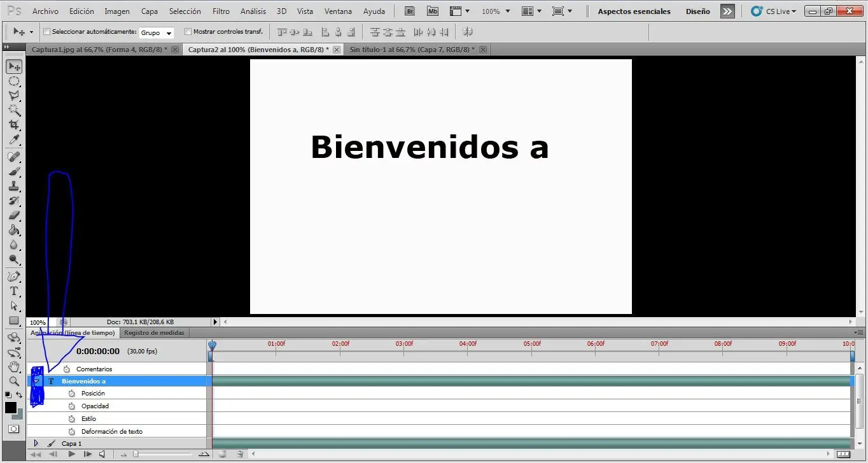Switch to Diseño workspace

(x=697, y=11)
